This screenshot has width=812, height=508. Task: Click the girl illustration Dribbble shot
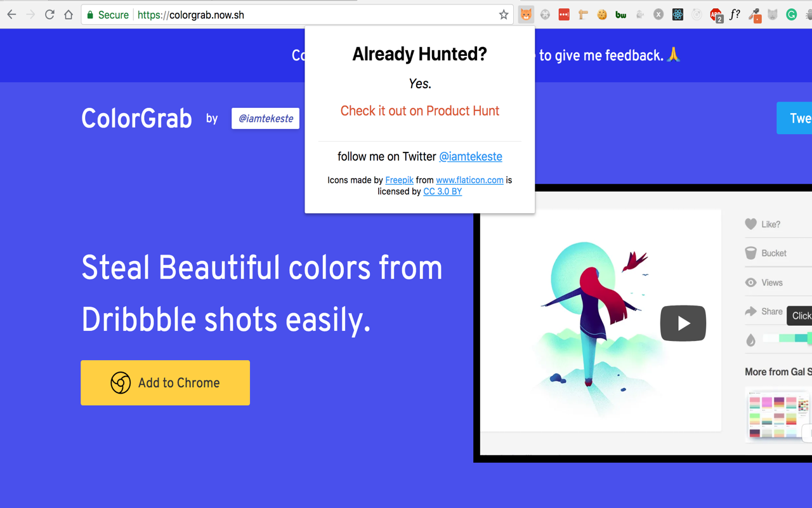click(x=600, y=320)
